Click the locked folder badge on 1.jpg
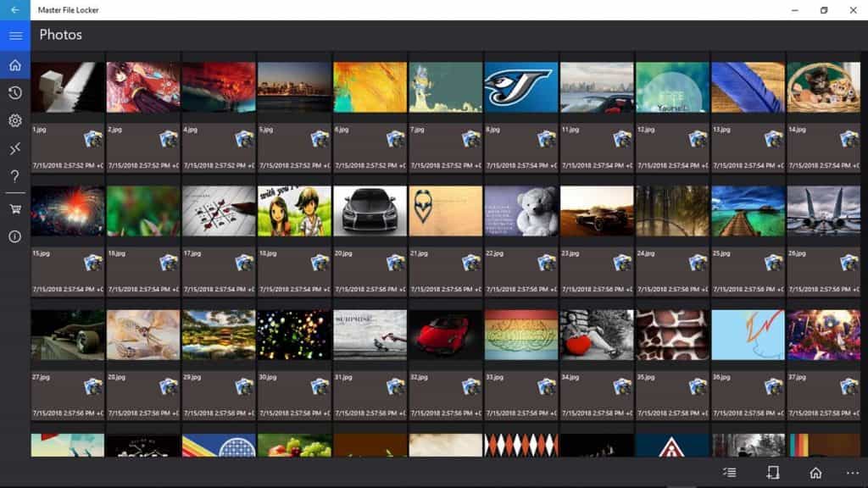Screen dimensions: 868x488 coord(92,138)
